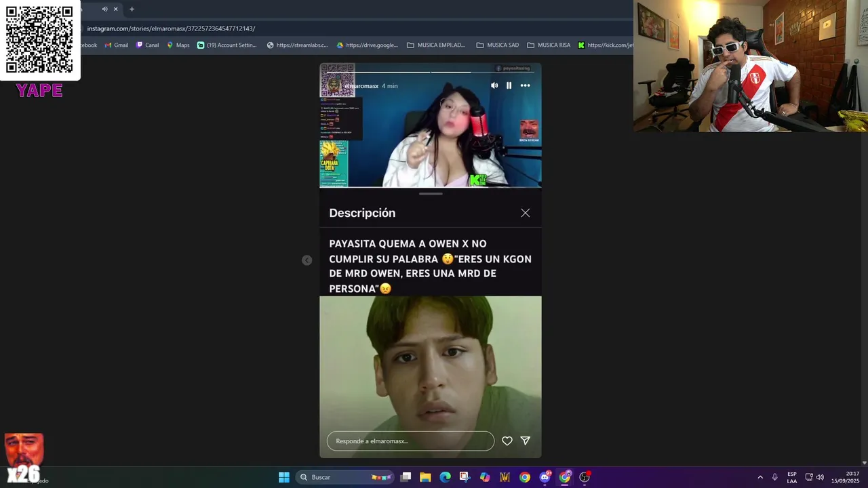Grab the description panel drag handle

[431, 194]
